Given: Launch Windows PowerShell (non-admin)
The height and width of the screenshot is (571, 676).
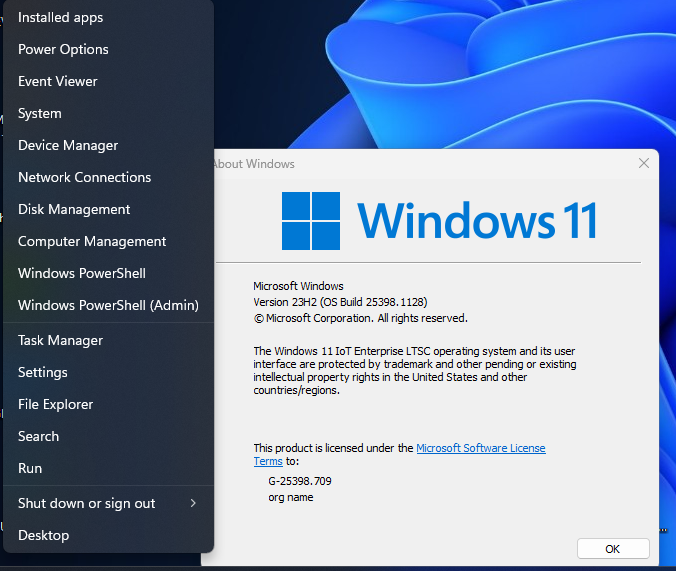Looking at the screenshot, I should 108,273.
